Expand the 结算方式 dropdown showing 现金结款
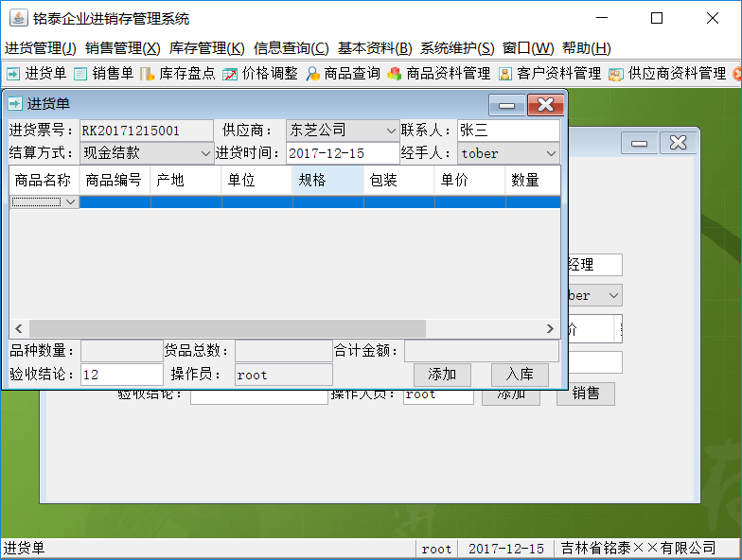Image resolution: width=742 pixels, height=560 pixels. [x=147, y=153]
